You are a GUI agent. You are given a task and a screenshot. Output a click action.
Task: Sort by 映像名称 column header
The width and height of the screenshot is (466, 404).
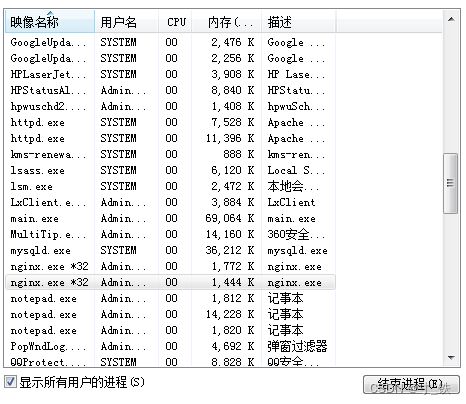[50, 22]
